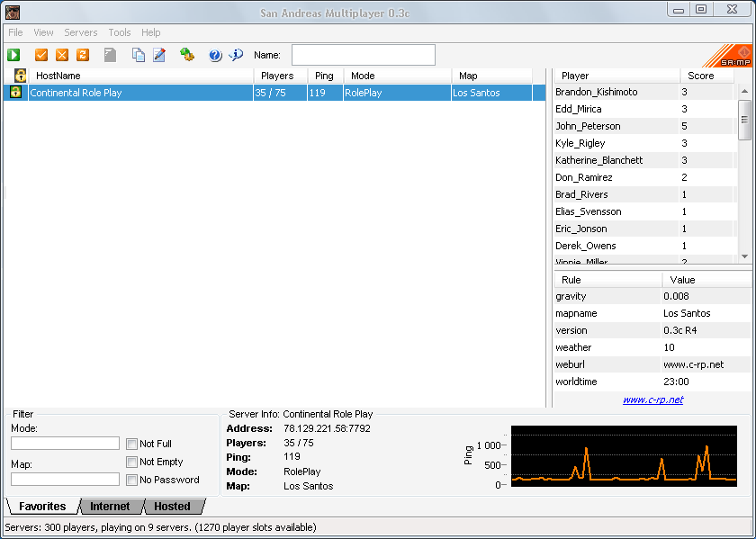
Task: Open the www.c-rp.net link
Action: 652,400
